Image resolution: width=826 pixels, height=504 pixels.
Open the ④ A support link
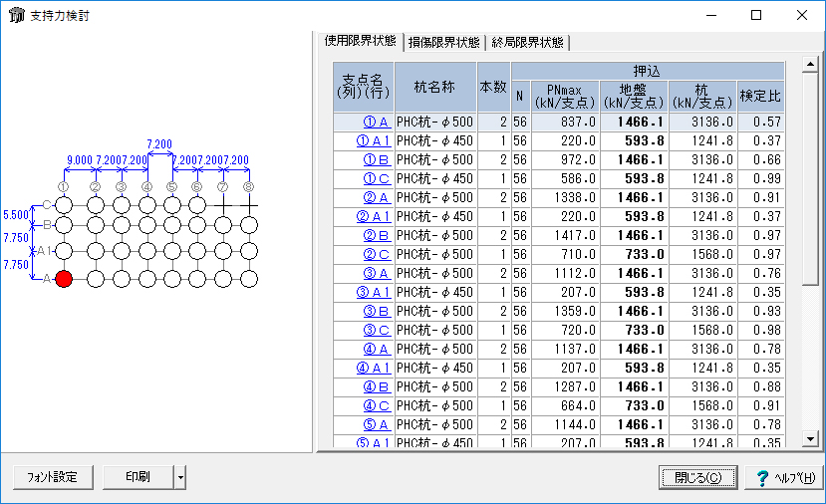point(377,350)
